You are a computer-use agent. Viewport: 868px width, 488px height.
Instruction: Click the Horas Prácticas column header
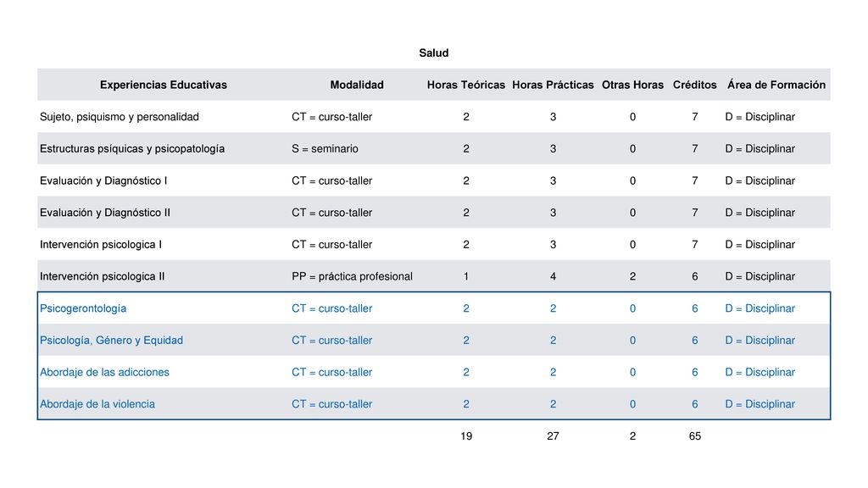(553, 85)
